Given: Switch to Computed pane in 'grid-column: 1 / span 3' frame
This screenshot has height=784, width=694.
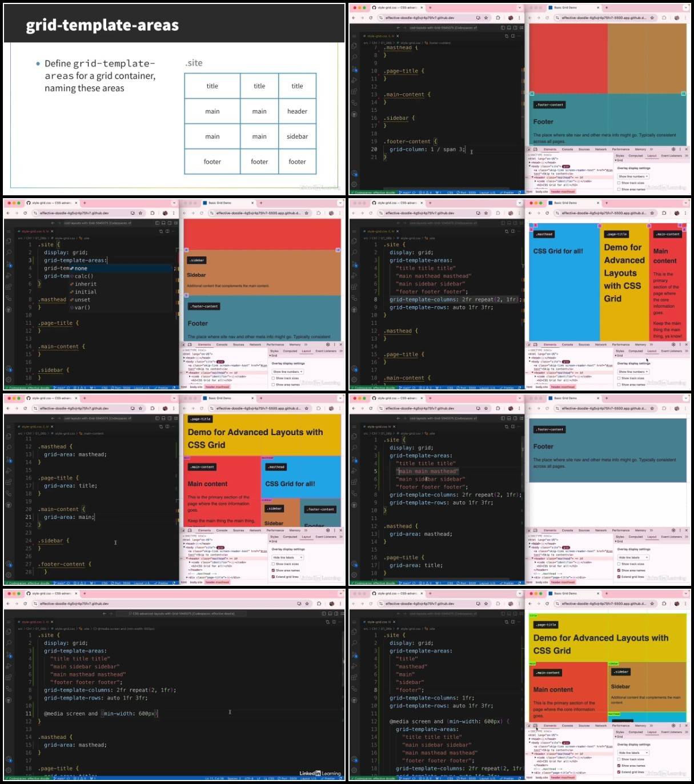Looking at the screenshot, I should point(636,155).
